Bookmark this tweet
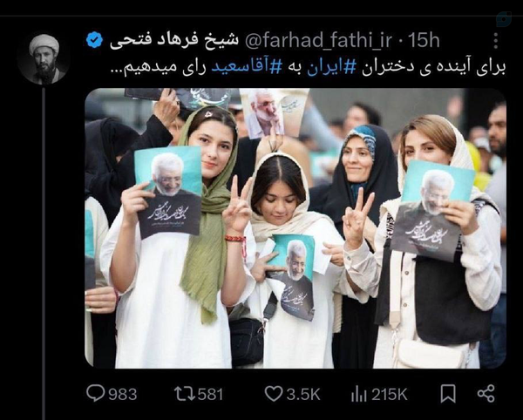This screenshot has width=523, height=420. (448, 394)
